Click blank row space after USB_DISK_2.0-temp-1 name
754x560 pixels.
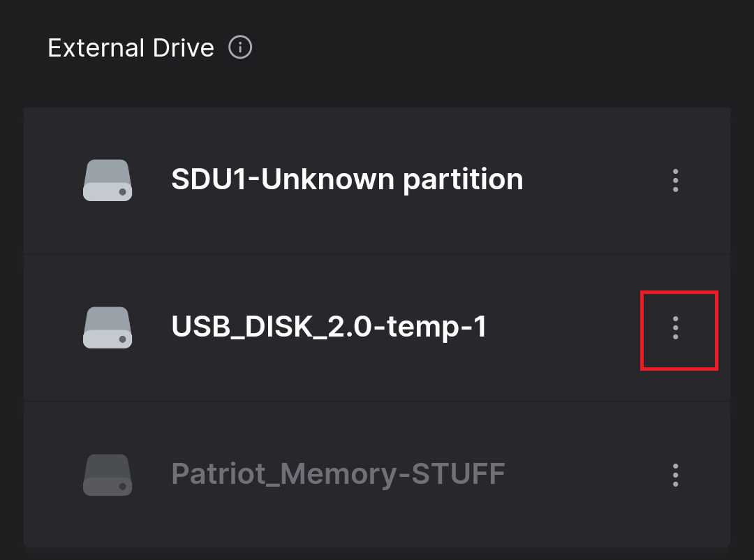[x=563, y=327]
